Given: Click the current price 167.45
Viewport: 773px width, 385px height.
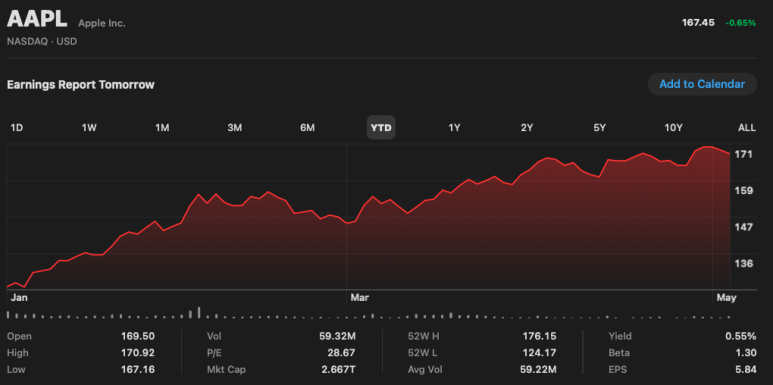Looking at the screenshot, I should coord(698,23).
